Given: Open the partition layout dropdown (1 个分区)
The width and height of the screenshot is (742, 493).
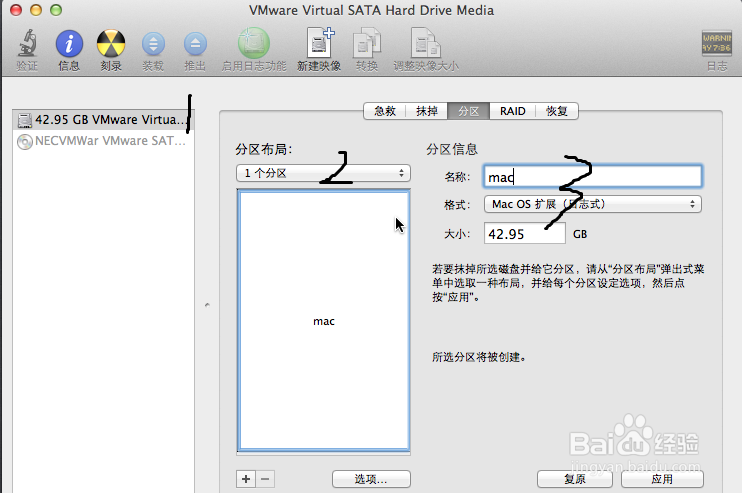Looking at the screenshot, I should [x=323, y=173].
